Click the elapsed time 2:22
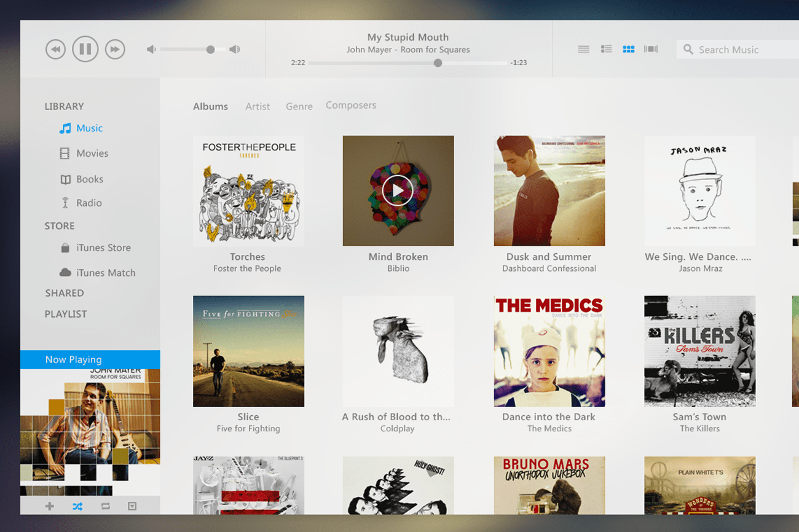The width and height of the screenshot is (799, 532). click(298, 63)
